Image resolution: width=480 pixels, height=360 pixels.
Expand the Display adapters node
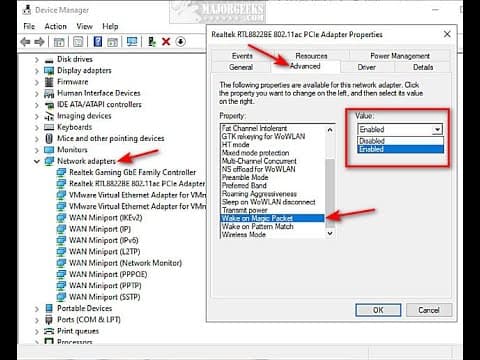37,71
